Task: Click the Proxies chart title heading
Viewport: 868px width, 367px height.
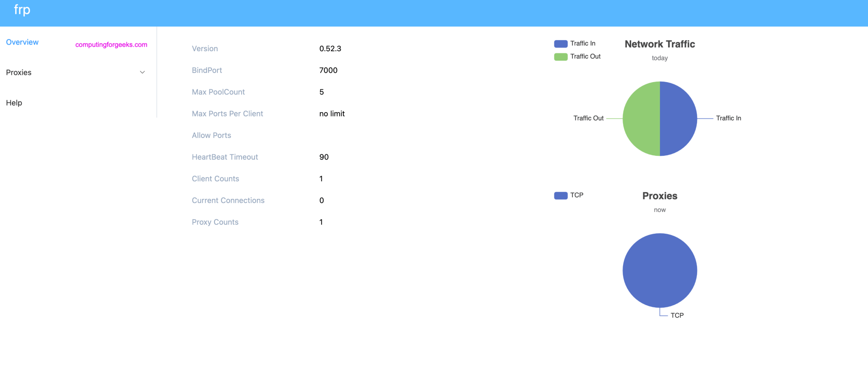Action: point(659,196)
